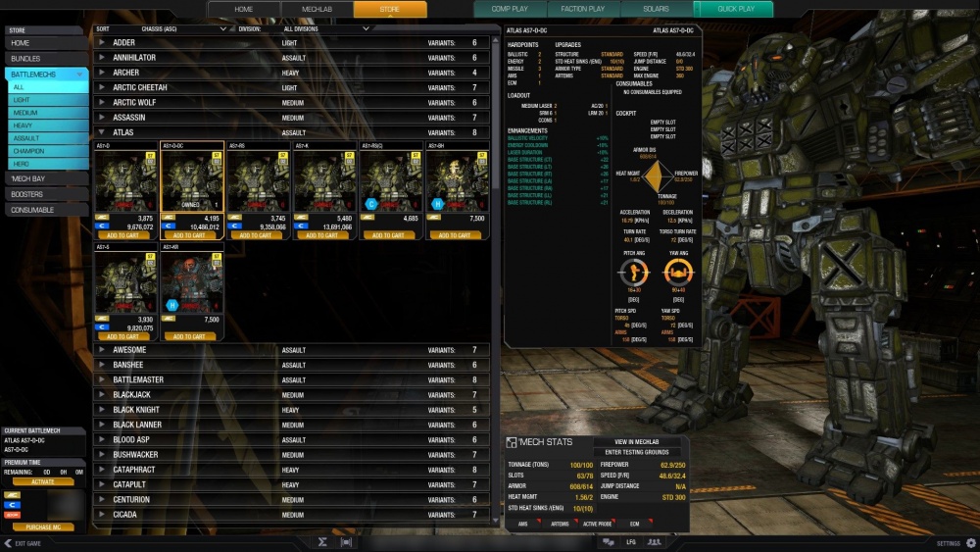980x552 pixels.
Task: Select the AS7-RS variant thumbnail
Action: coord(259,180)
